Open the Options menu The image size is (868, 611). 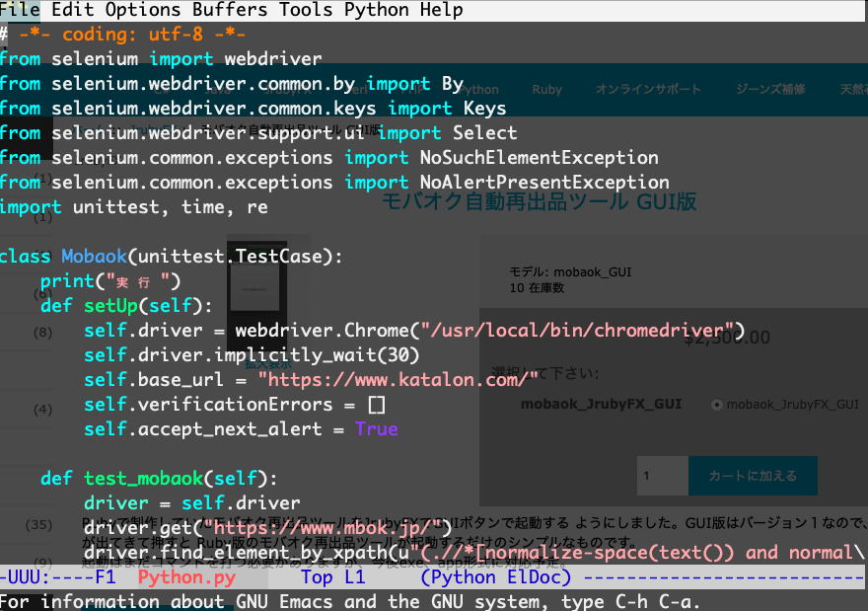(x=143, y=10)
